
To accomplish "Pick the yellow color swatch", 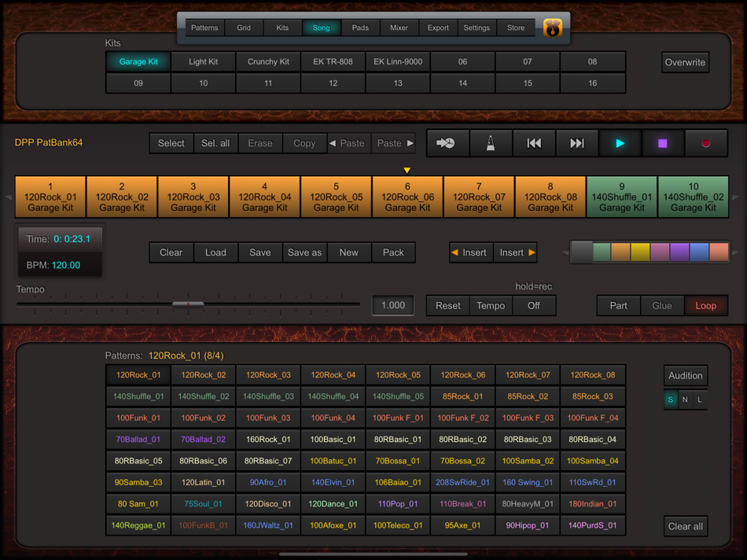I will pyautogui.click(x=640, y=252).
